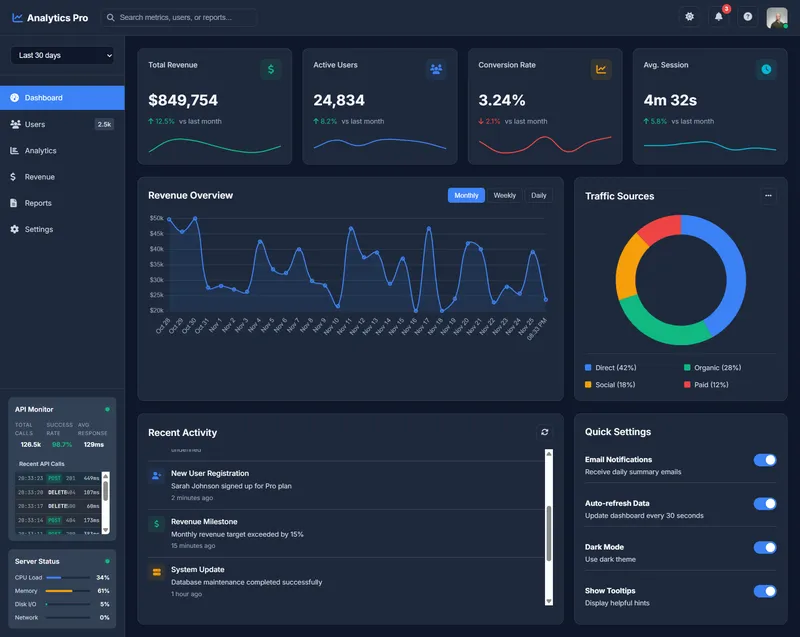Click the user avatar in top right

coord(778,17)
